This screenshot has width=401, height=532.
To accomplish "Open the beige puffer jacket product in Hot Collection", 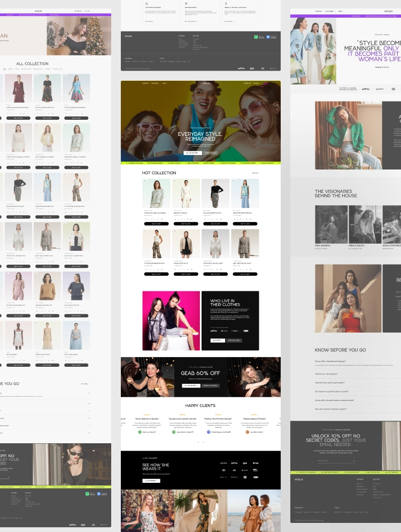I will point(186,244).
